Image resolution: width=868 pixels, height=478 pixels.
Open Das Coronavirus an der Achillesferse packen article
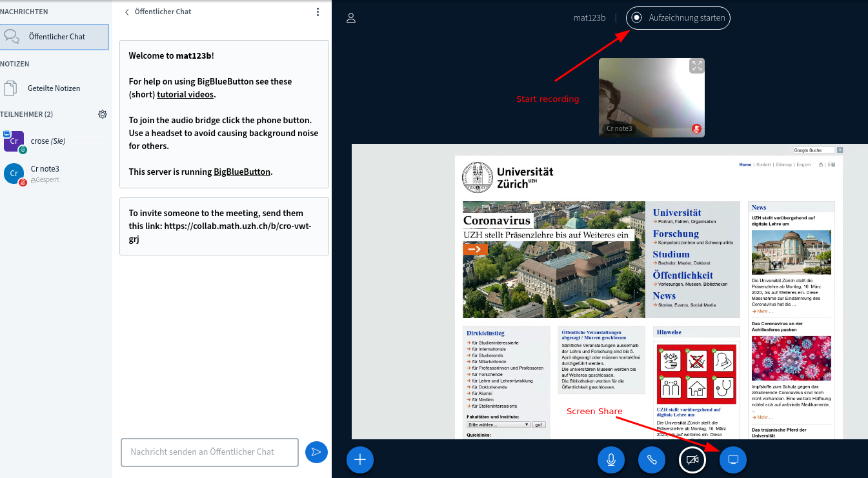tap(777, 326)
